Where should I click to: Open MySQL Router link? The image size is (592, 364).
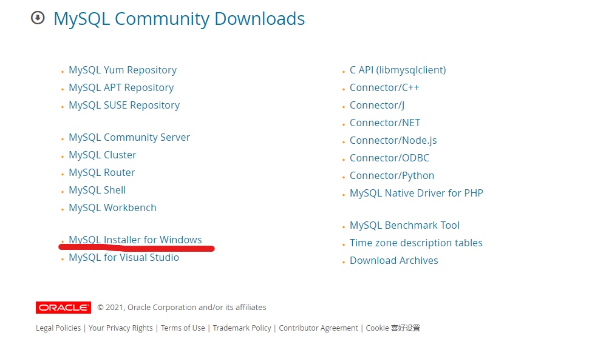tap(101, 172)
